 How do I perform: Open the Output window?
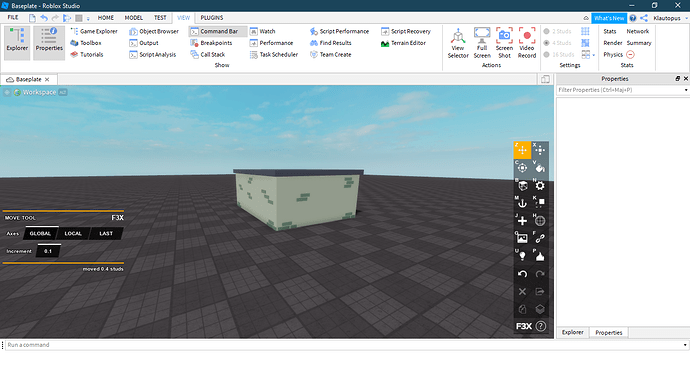pos(144,43)
